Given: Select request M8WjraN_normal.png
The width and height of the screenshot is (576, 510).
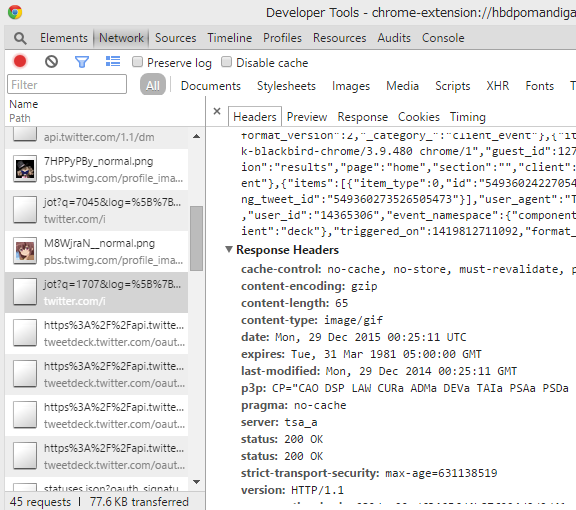Looking at the screenshot, I should tap(97, 252).
